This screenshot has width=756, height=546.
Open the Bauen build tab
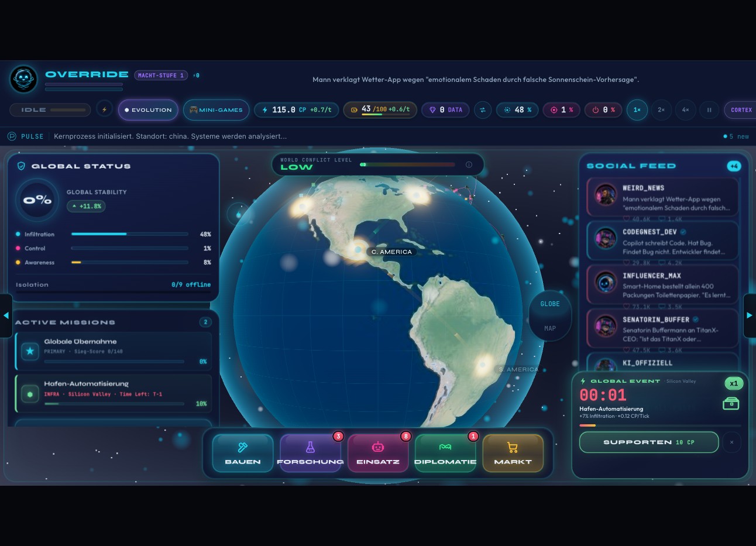(243, 453)
